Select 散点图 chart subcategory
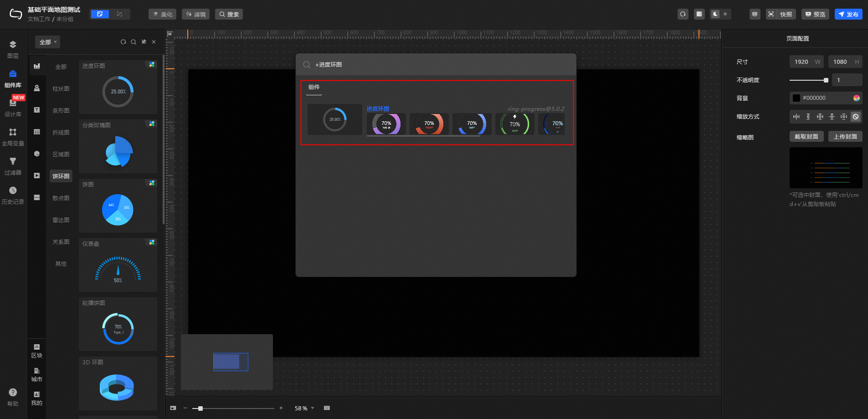This screenshot has width=868, height=419. tap(61, 198)
